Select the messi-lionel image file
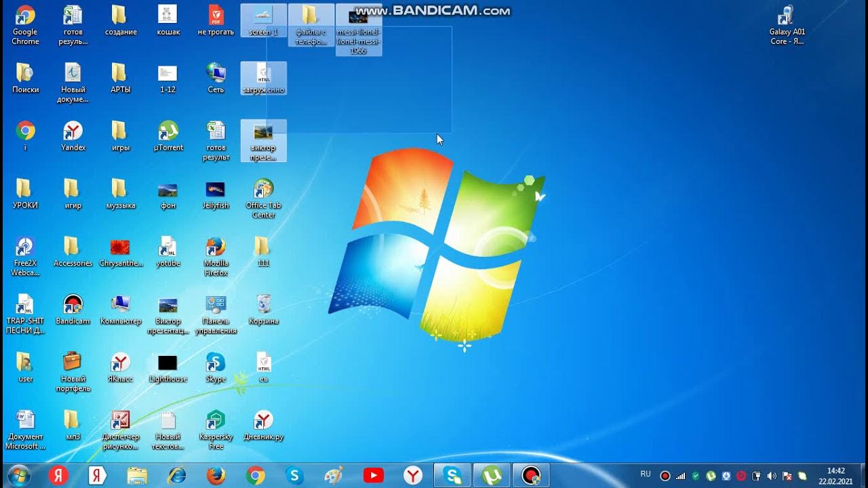This screenshot has width=868, height=488. 359,30
